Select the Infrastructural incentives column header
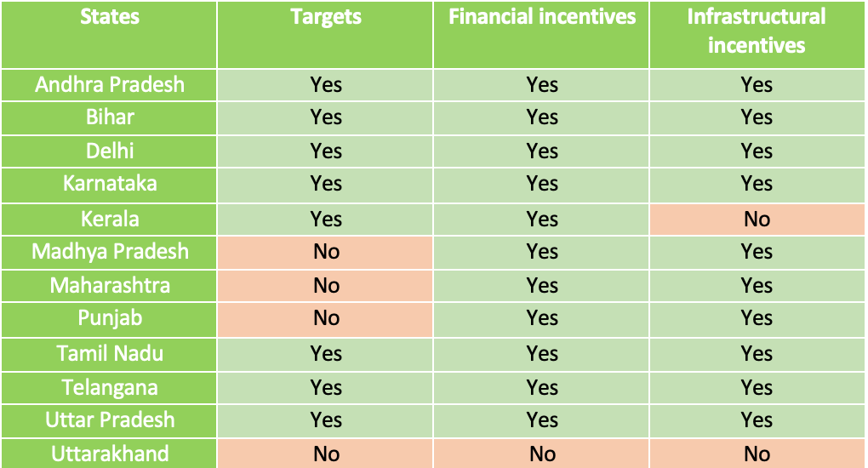The image size is (868, 468). (x=757, y=35)
